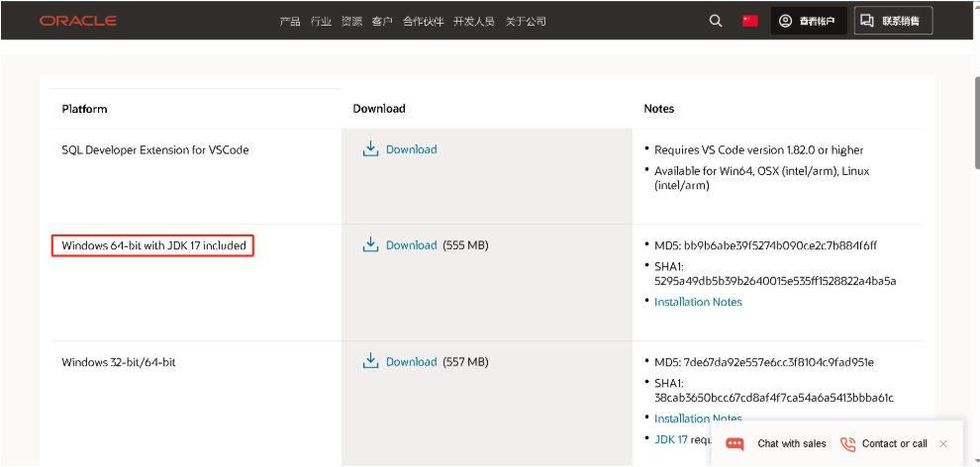The width and height of the screenshot is (980, 467).
Task: Click download icon for Windows 32-bit/64-bit
Action: tap(370, 361)
